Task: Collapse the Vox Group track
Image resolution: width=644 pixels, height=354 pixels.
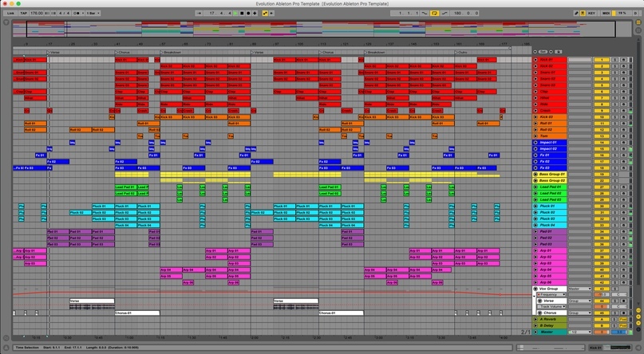Action: 535,289
